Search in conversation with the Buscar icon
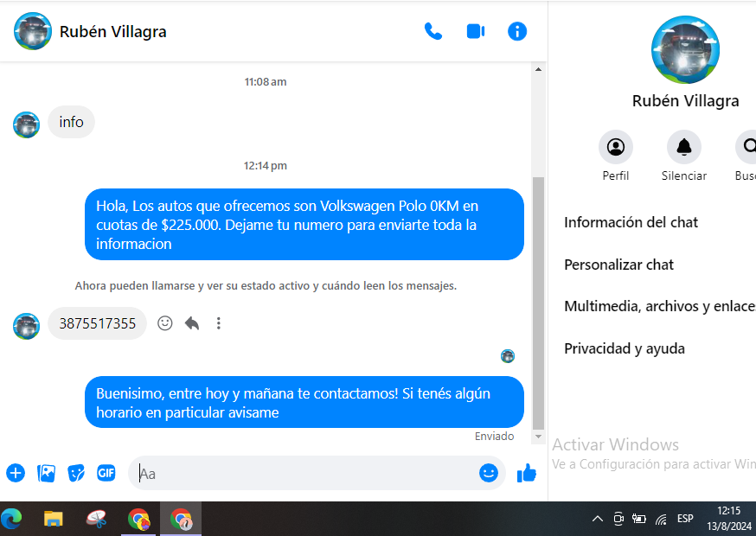This screenshot has height=536, width=756. click(746, 147)
